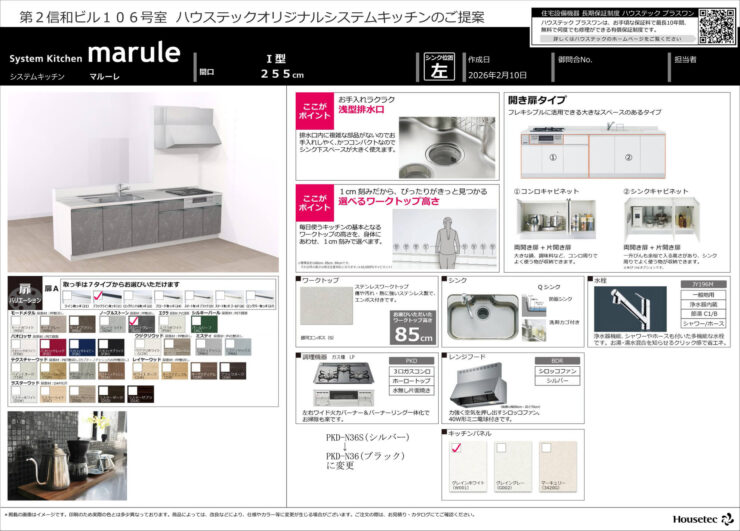740x531 pixels.
Task: Open the コンロキャビネット interior photo
Action: (555, 218)
